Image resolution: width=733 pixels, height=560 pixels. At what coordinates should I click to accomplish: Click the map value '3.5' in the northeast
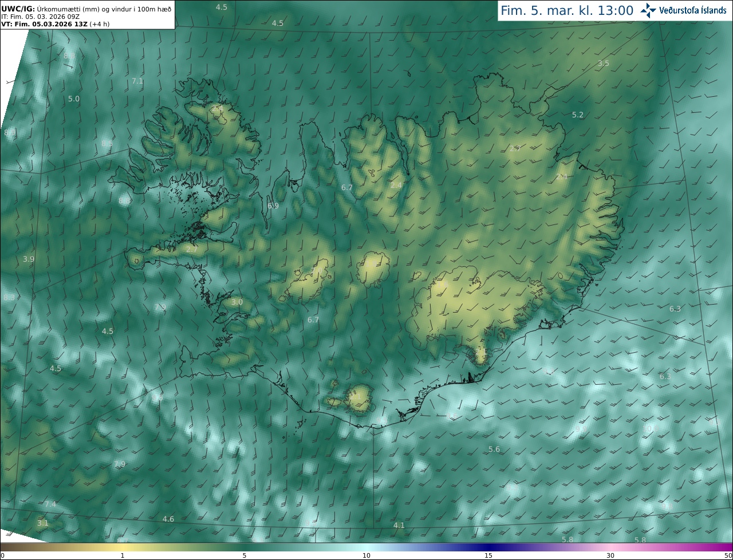[604, 64]
